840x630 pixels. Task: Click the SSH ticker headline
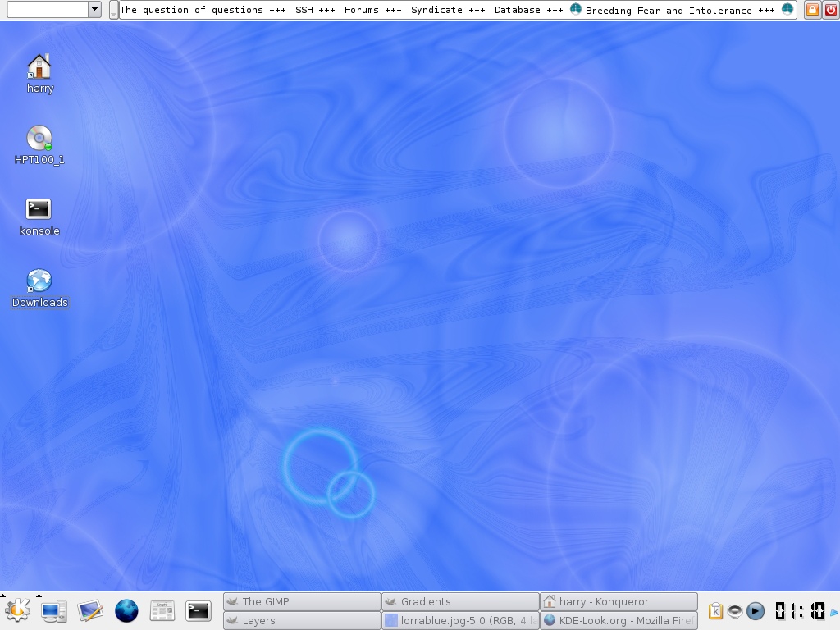(304, 10)
